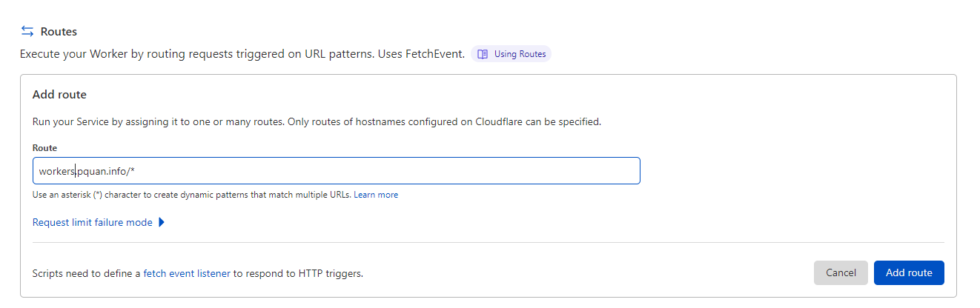This screenshot has width=980, height=308.
Task: Open the Using Routes documentation badge
Action: click(x=519, y=54)
